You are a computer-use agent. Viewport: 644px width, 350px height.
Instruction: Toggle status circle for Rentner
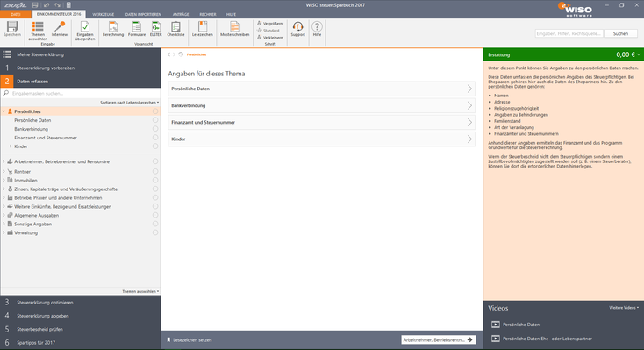click(x=155, y=171)
